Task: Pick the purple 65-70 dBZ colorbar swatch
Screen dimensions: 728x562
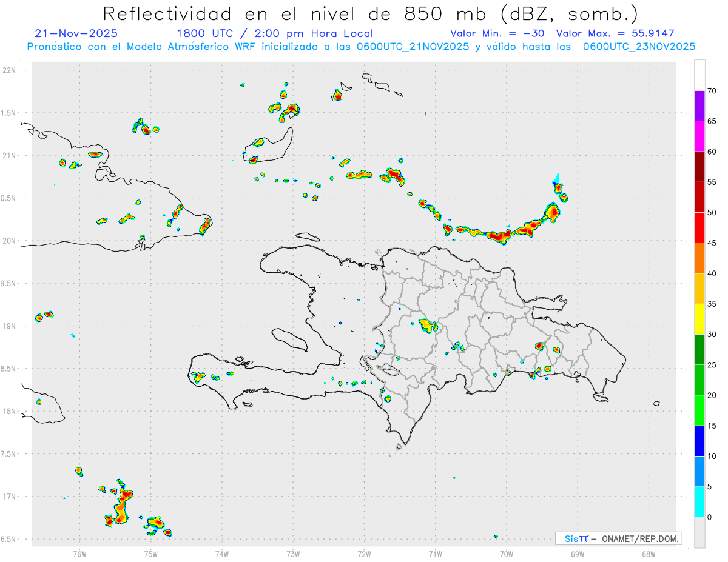Action: [699, 105]
